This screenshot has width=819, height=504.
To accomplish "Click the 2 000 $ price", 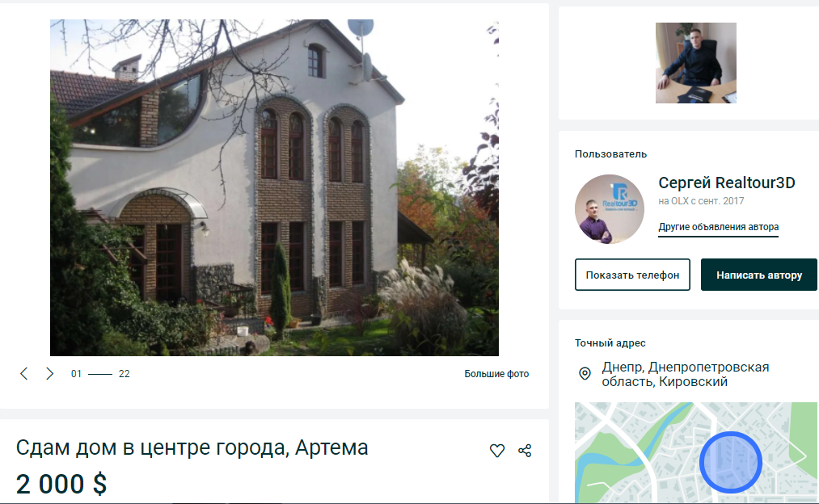I will 61,484.
